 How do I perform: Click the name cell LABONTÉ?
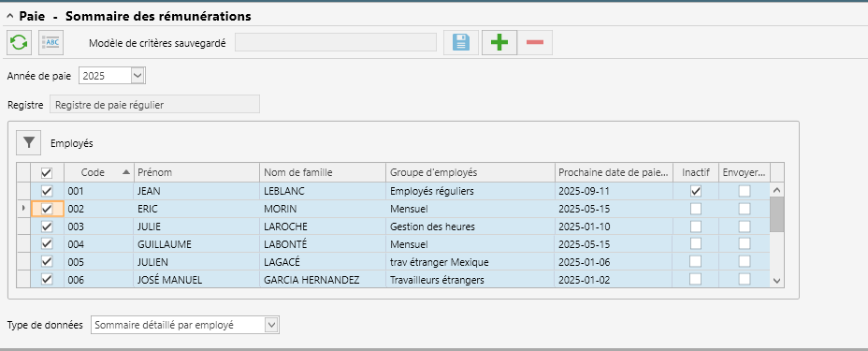[x=323, y=243]
